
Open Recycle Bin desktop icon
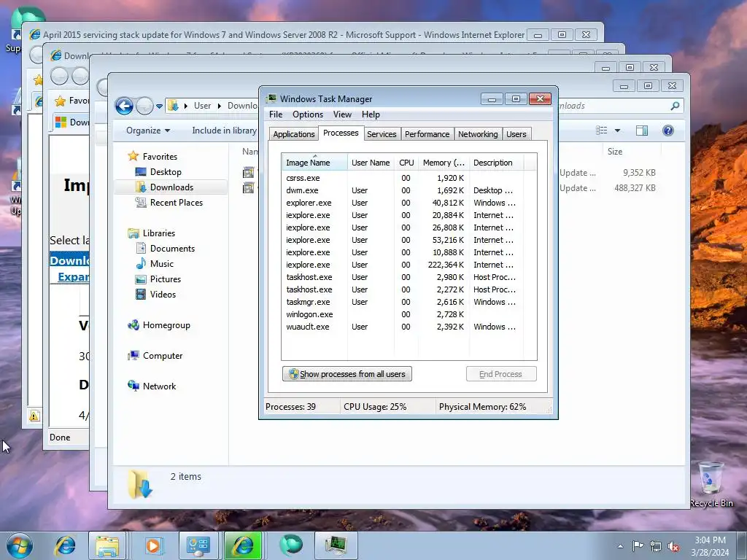point(711,484)
